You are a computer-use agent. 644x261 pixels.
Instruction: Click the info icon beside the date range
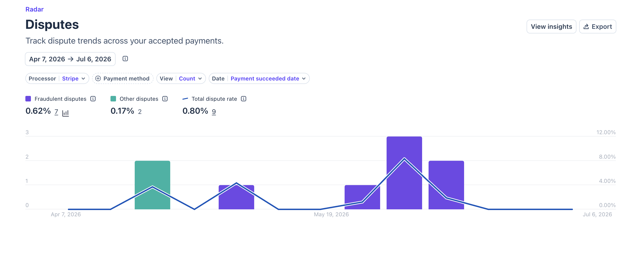pos(125,59)
